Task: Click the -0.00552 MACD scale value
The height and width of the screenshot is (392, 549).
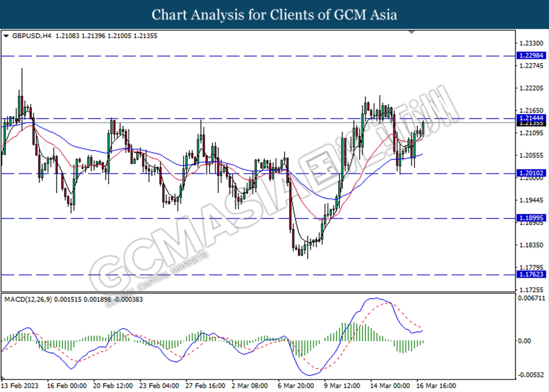Action: click(531, 375)
